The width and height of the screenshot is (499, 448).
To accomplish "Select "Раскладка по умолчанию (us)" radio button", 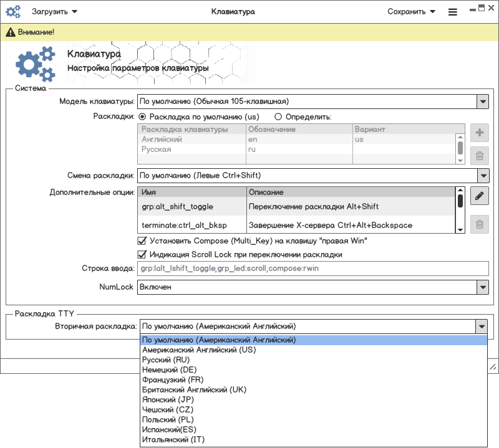I will pyautogui.click(x=142, y=116).
